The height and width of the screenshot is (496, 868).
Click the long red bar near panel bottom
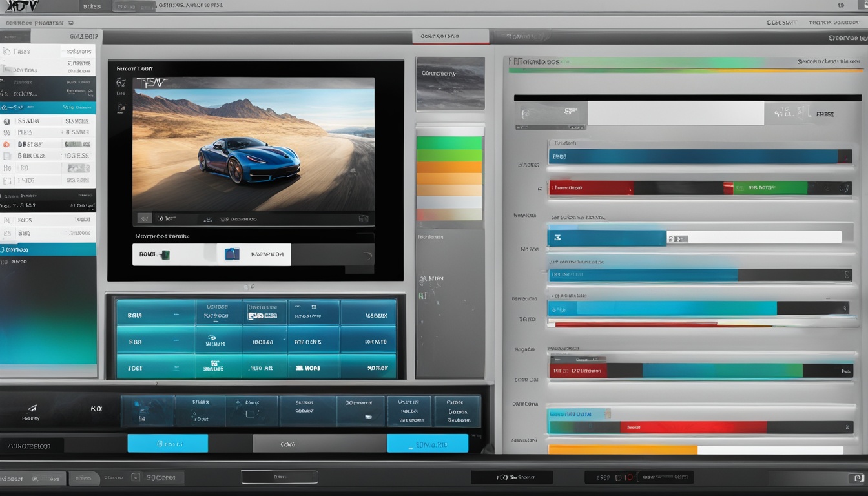pos(694,427)
